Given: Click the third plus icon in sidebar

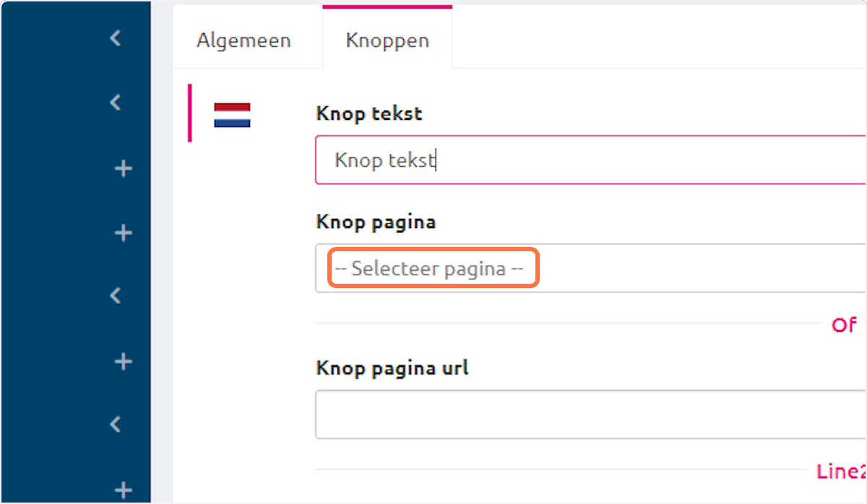Looking at the screenshot, I should [x=124, y=361].
